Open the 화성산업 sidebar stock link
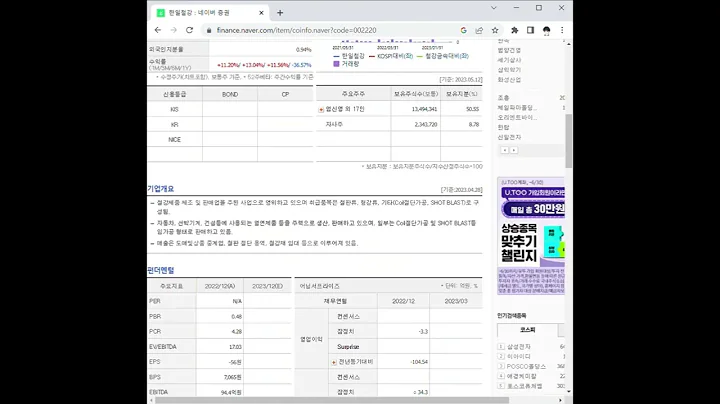The image size is (720, 404). click(509, 80)
